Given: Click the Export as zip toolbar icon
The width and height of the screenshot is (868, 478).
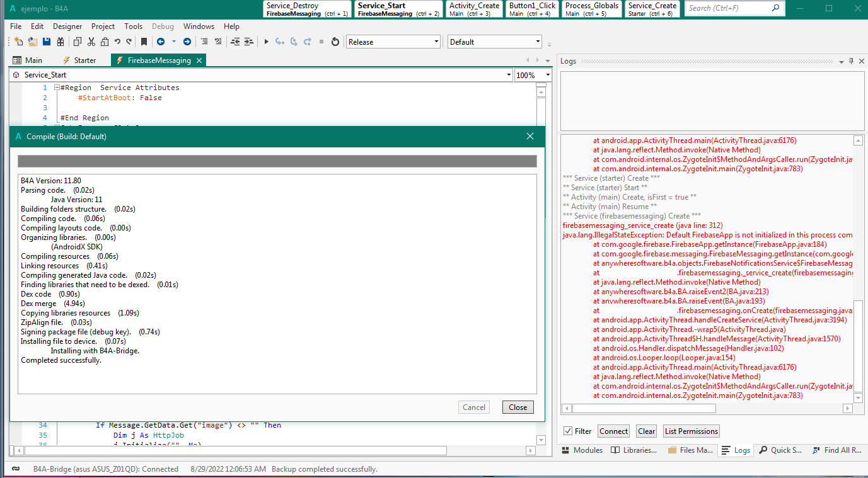Looking at the screenshot, I should coord(61,42).
